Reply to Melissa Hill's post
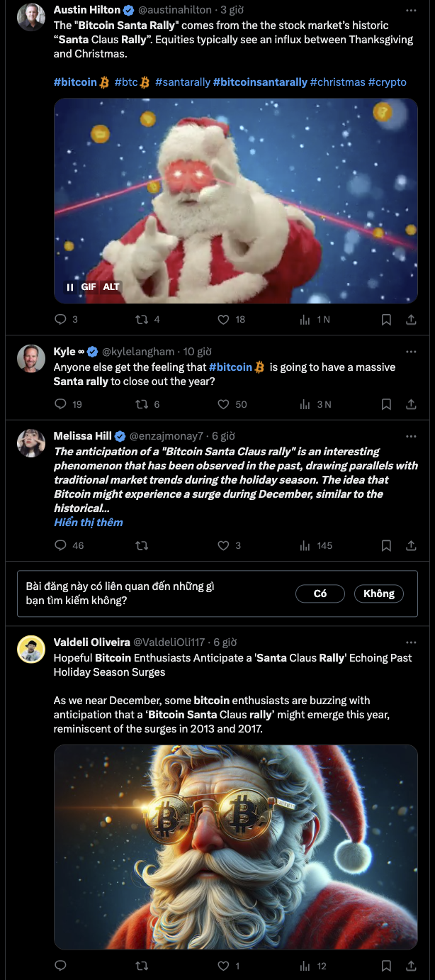This screenshot has width=435, height=980. click(61, 545)
